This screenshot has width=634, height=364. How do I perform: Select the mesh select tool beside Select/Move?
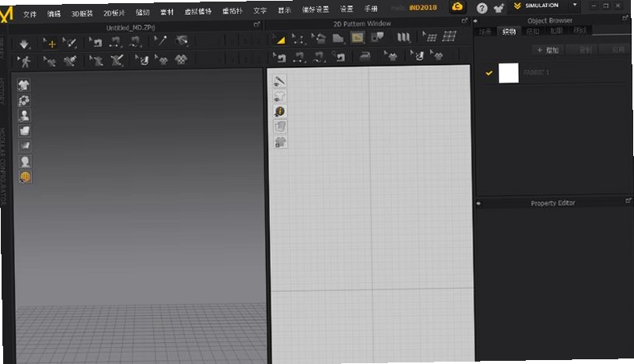pos(70,43)
